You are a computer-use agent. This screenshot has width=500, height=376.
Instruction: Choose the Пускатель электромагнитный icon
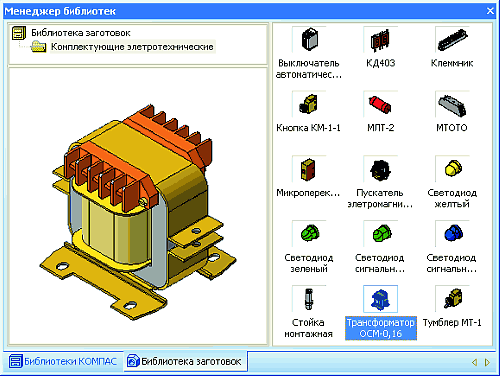(x=380, y=169)
